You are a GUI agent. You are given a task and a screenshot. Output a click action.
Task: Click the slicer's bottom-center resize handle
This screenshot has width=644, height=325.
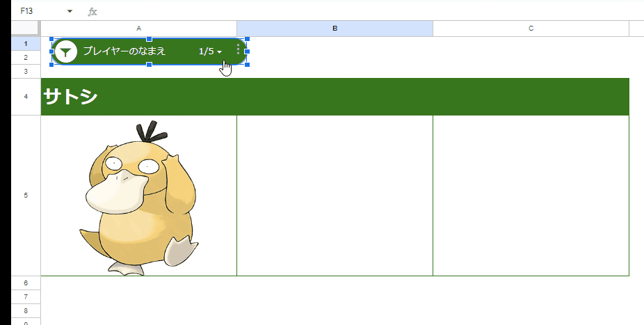[x=149, y=65]
